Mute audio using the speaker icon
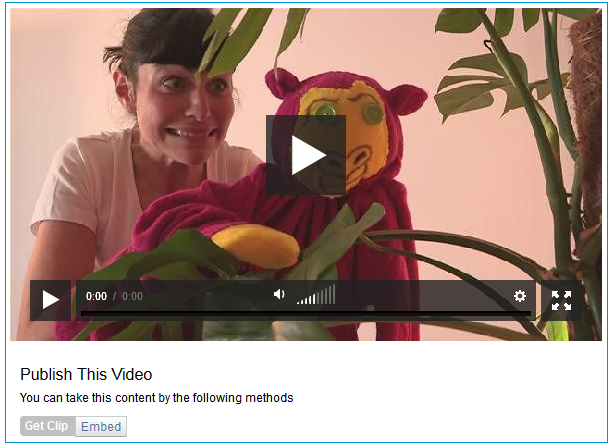The width and height of the screenshot is (613, 448). [279, 294]
